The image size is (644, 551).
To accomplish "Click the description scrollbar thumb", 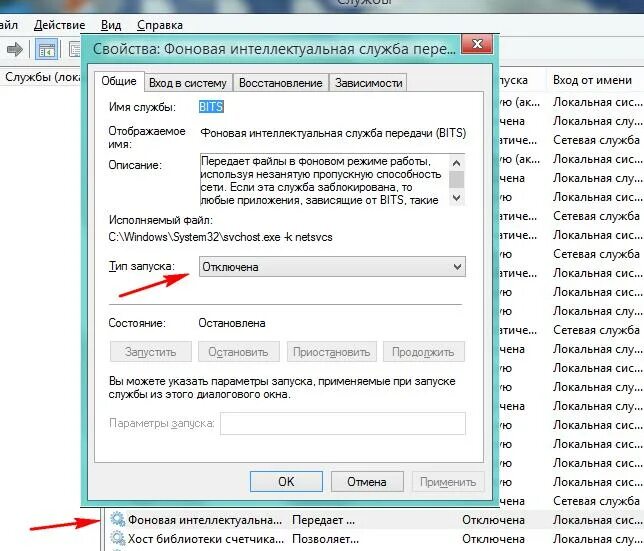I will coord(457,179).
